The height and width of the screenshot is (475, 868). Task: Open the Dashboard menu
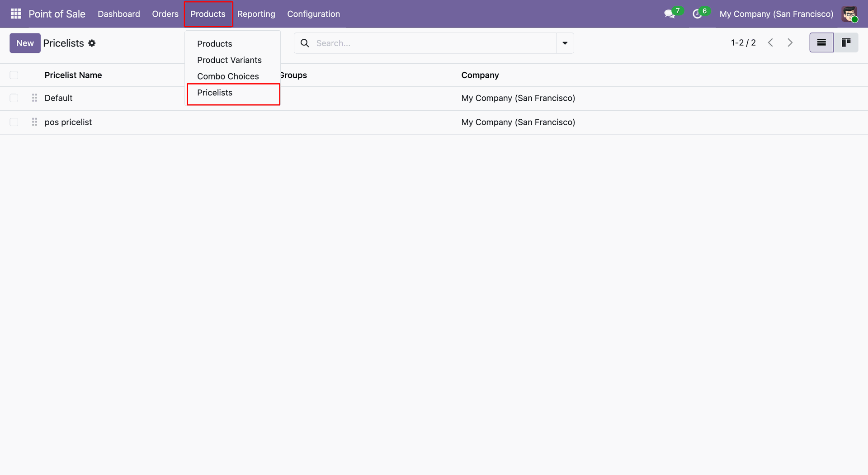click(x=119, y=14)
